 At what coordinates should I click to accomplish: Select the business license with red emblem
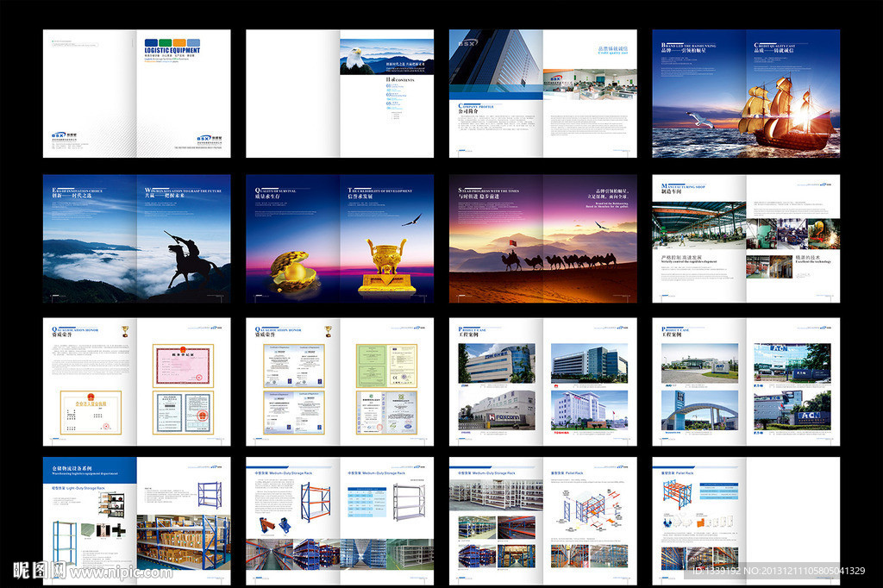coord(91,413)
